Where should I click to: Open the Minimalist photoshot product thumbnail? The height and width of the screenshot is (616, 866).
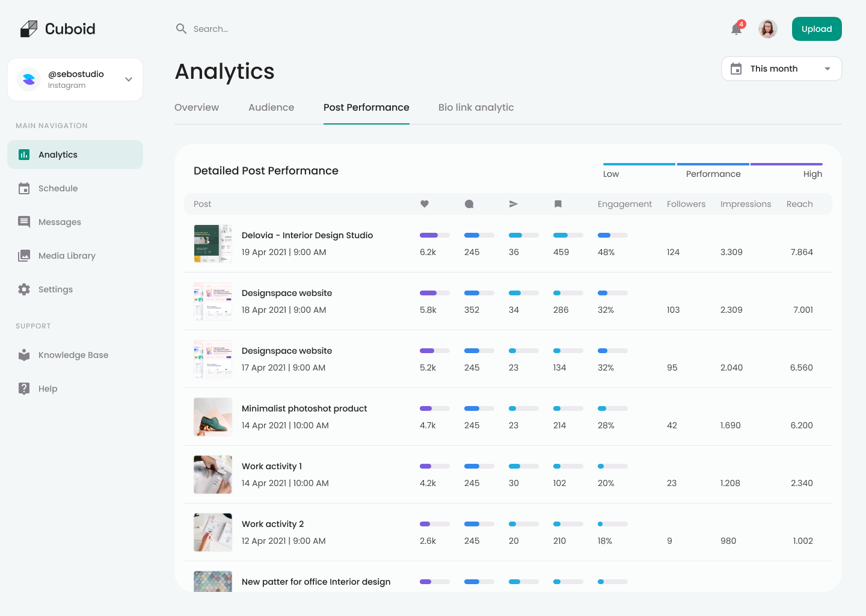click(213, 417)
